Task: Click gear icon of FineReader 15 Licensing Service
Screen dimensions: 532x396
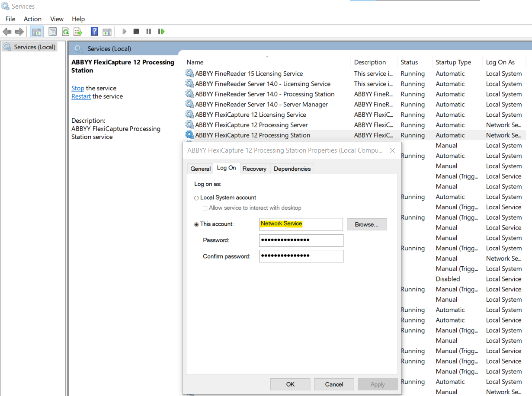Action: [189, 73]
